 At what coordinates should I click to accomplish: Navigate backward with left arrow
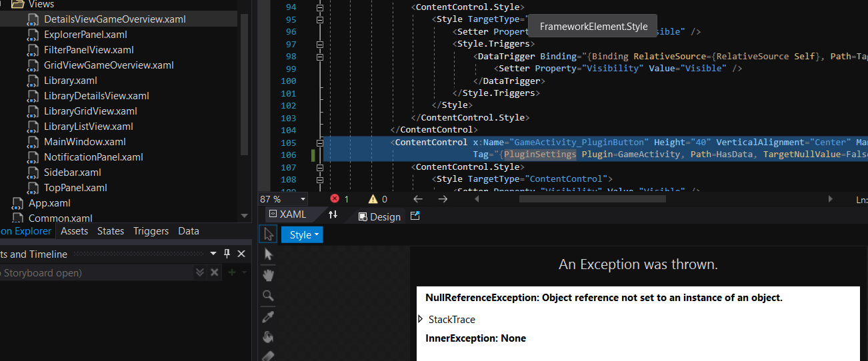[418, 198]
